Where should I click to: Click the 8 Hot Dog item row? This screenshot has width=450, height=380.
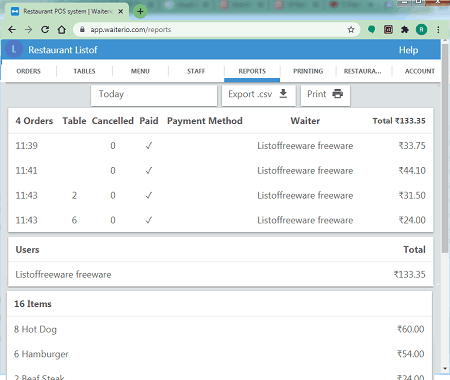pyautogui.click(x=219, y=329)
